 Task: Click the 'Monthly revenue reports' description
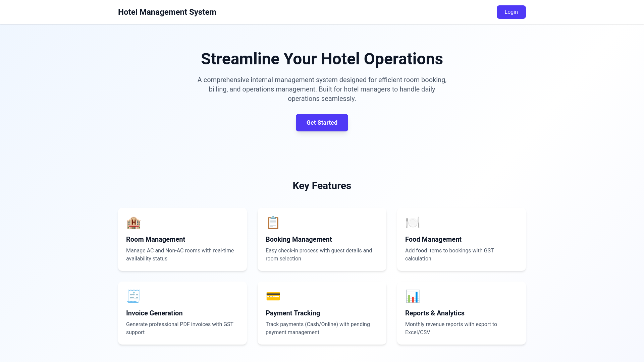pos(451,328)
